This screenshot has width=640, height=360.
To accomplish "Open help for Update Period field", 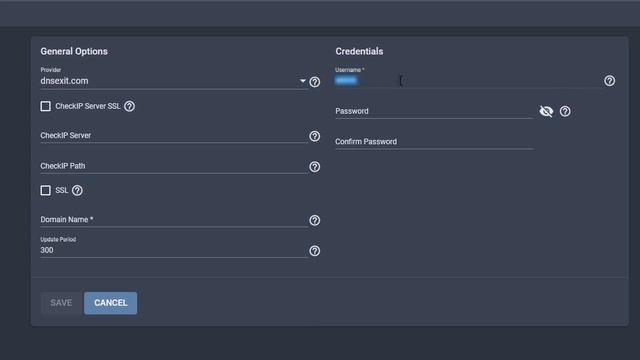I will tap(314, 251).
